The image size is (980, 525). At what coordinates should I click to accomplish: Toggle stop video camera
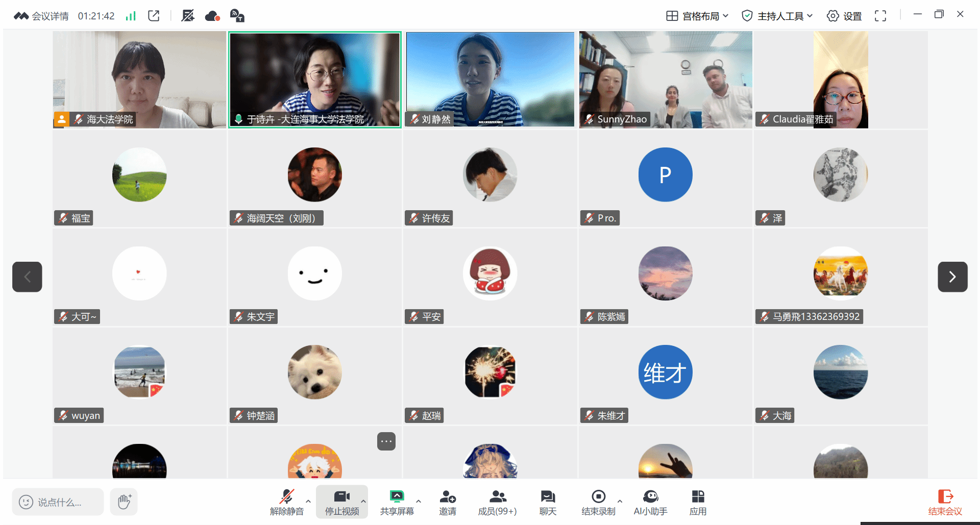(x=341, y=503)
